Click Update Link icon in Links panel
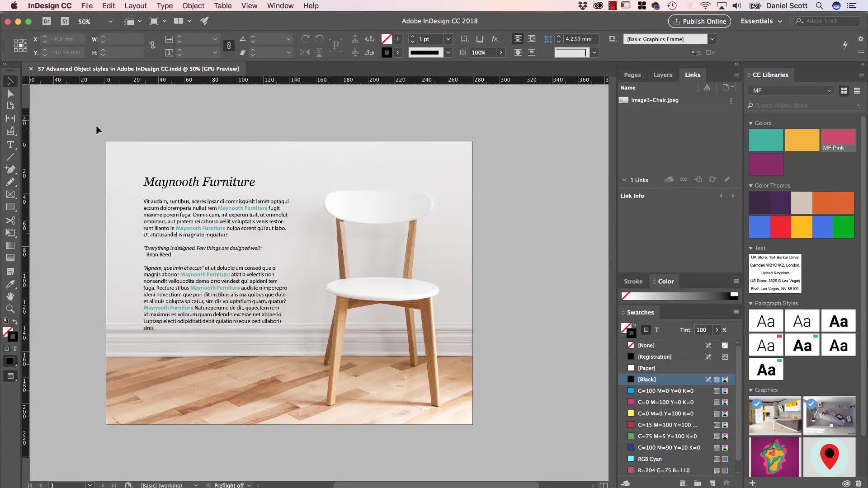The width and height of the screenshot is (868, 488). (712, 179)
